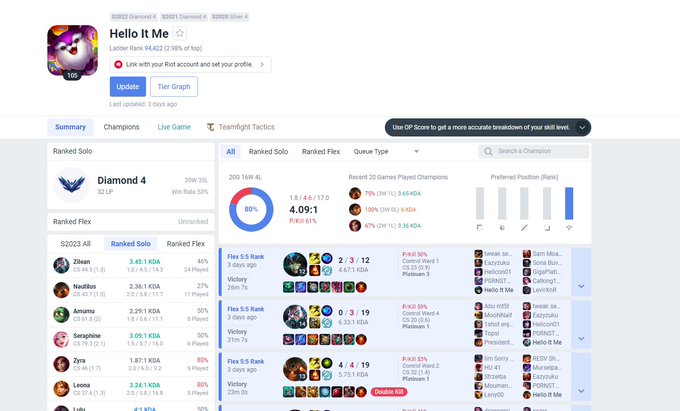Open the Teamfight Tactics tab
This screenshot has width=680, height=411.
241,127
